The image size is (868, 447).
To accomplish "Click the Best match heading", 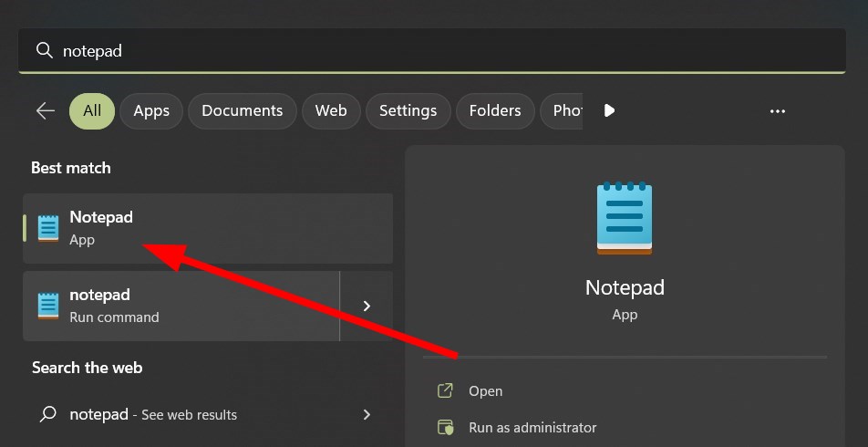I will 71,168.
